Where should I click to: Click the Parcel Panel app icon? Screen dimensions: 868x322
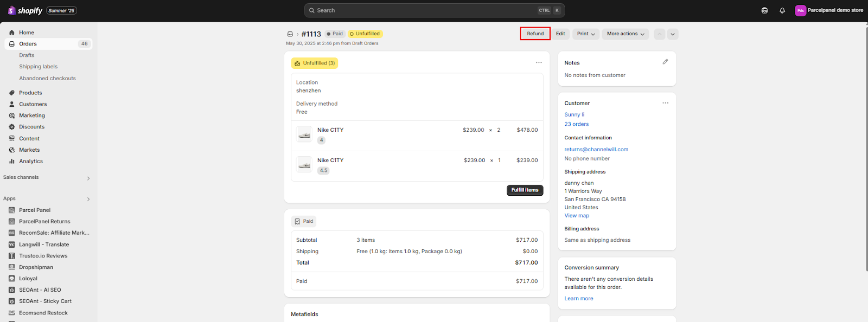pyautogui.click(x=12, y=210)
